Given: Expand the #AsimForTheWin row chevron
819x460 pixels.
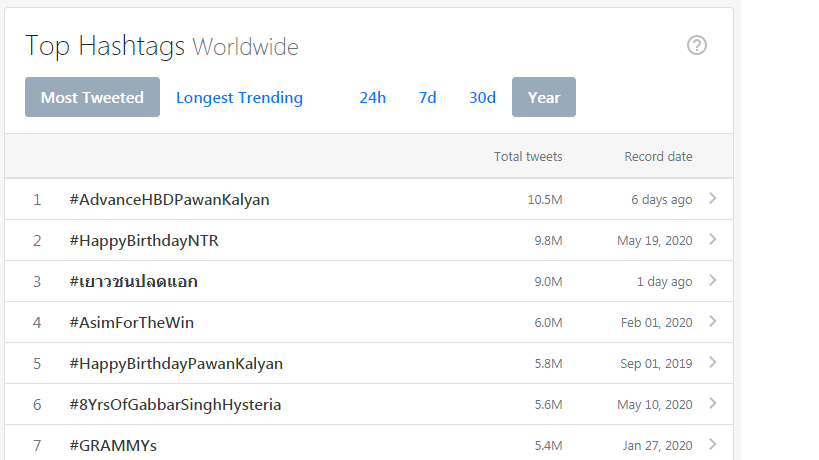Looking at the screenshot, I should pos(712,321).
